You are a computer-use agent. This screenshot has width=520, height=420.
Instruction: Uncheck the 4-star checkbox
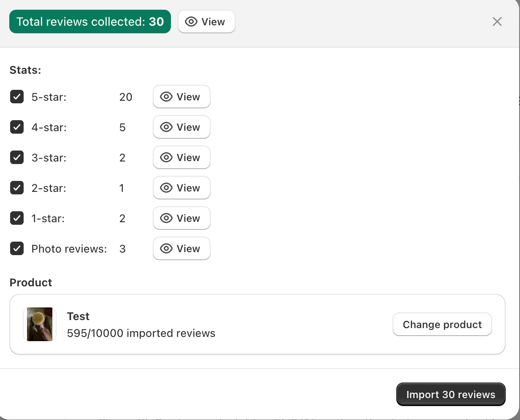coord(17,127)
